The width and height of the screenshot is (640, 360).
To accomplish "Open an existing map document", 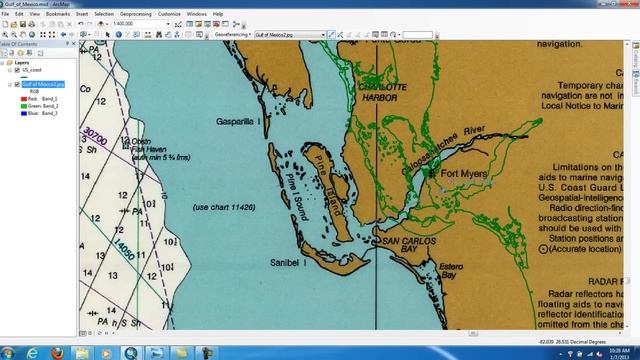I will click(14, 24).
